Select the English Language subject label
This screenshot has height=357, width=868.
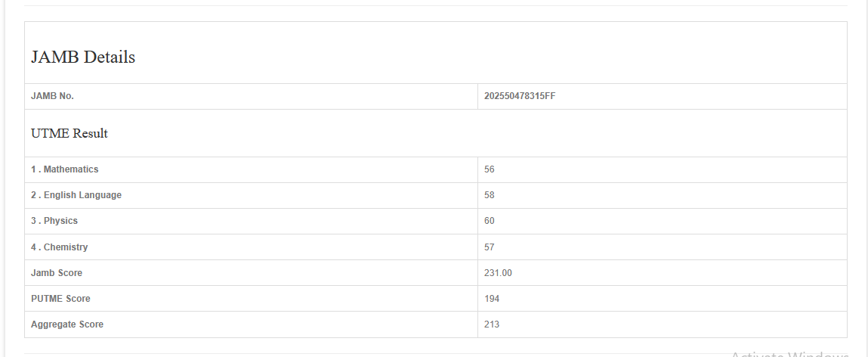pos(76,195)
